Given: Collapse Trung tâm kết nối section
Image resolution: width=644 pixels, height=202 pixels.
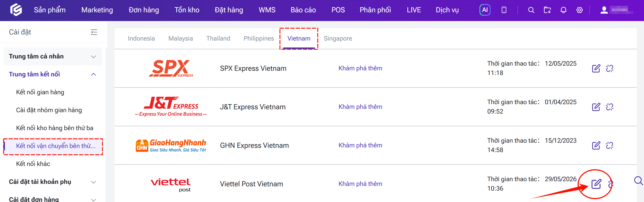Looking at the screenshot, I should [53, 74].
